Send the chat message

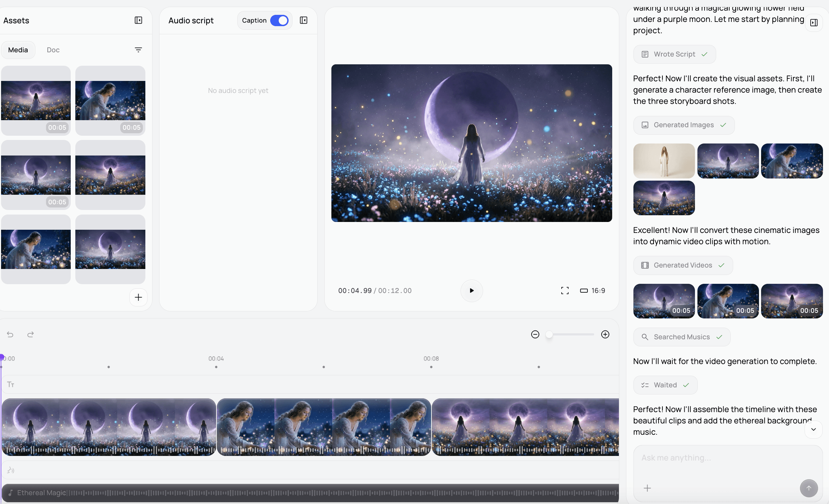808,488
